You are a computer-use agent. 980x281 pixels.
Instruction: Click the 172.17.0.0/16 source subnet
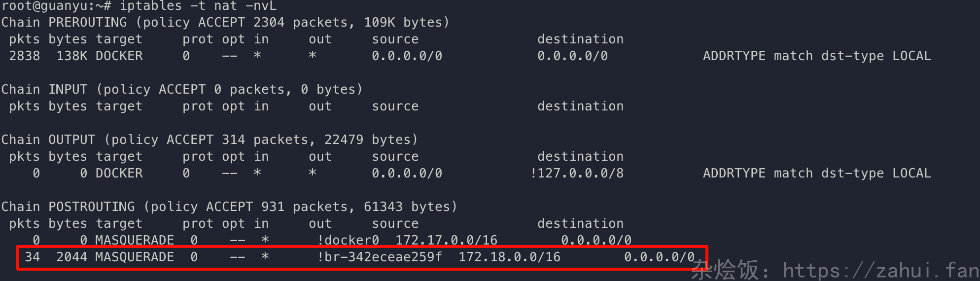coord(447,241)
